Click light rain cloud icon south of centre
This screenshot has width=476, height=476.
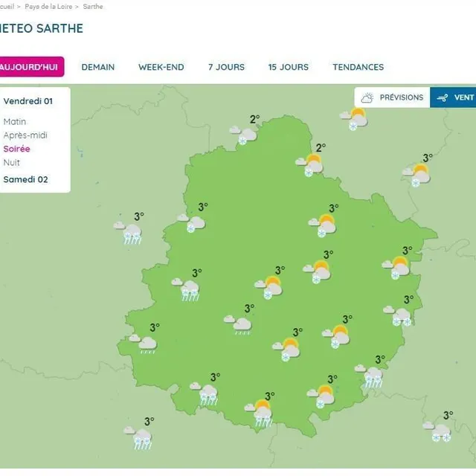click(238, 325)
